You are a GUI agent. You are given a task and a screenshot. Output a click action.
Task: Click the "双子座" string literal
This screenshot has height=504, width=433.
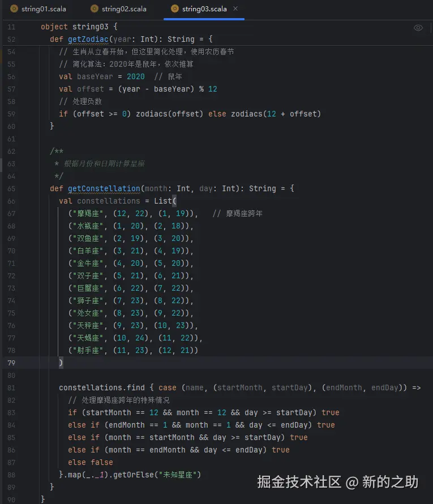(88, 276)
